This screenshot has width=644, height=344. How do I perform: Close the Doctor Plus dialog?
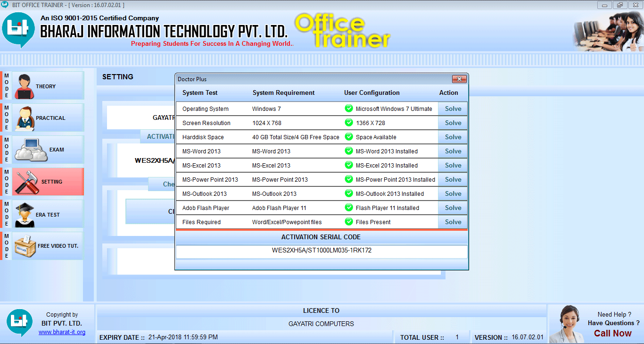459,79
